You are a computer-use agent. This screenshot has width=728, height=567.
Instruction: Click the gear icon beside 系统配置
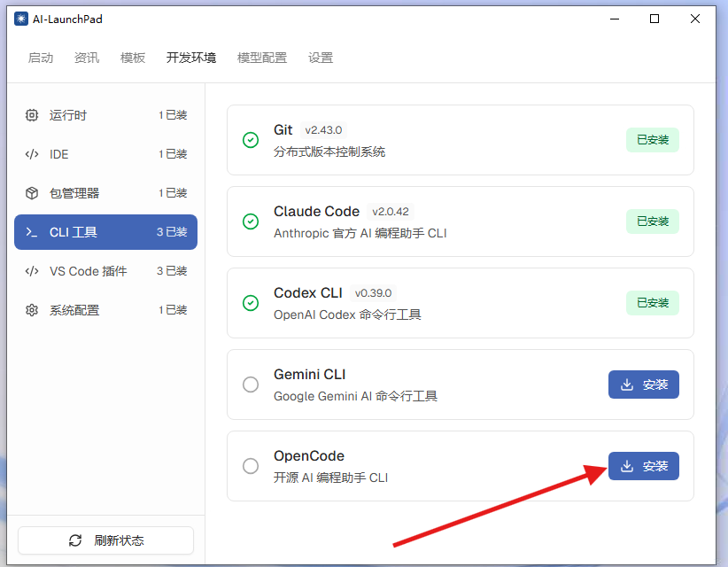32,310
